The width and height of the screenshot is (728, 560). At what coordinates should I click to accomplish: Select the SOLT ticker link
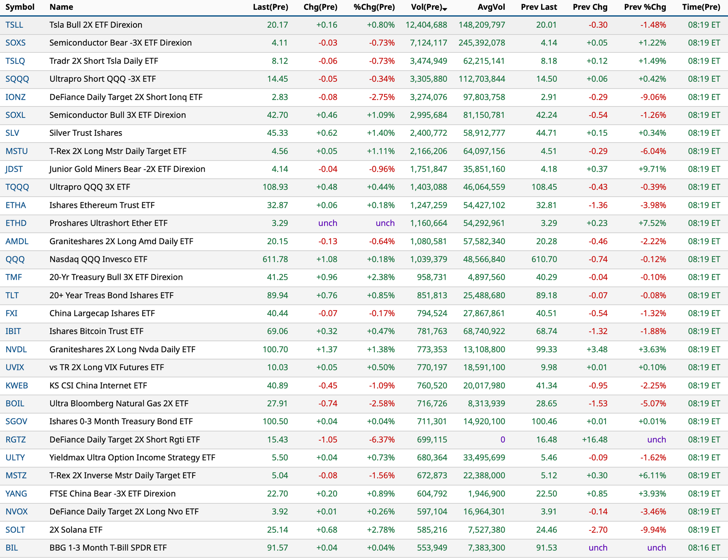click(x=15, y=530)
